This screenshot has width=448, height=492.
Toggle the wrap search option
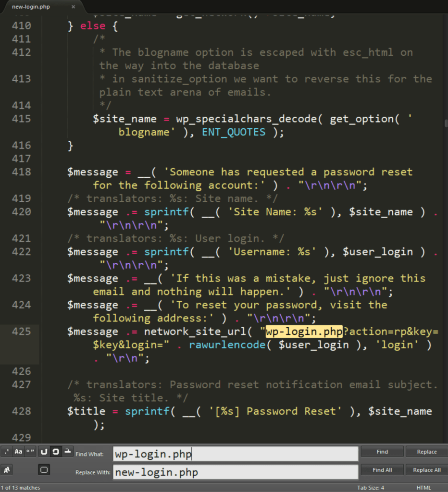coord(44,452)
